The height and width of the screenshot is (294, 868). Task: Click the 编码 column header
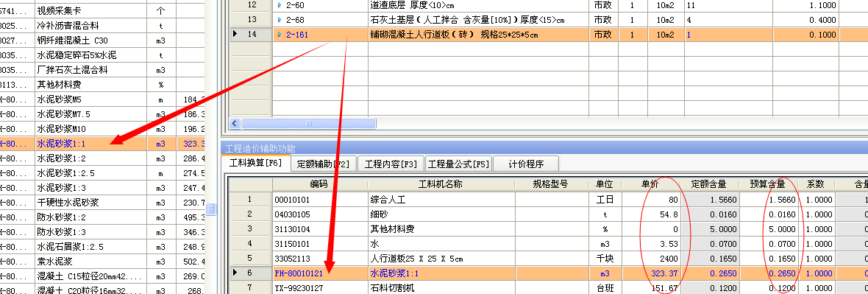[319, 184]
